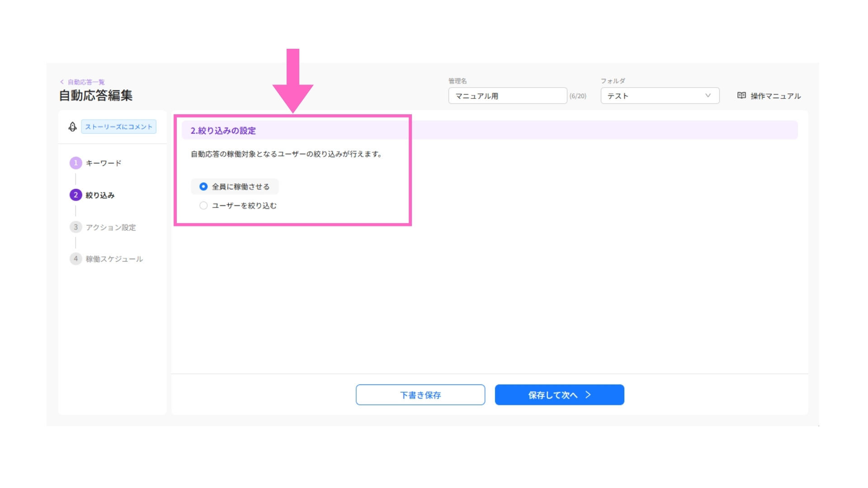868x488 pixels.
Task: Click the step 1 number circle
Action: [75, 163]
